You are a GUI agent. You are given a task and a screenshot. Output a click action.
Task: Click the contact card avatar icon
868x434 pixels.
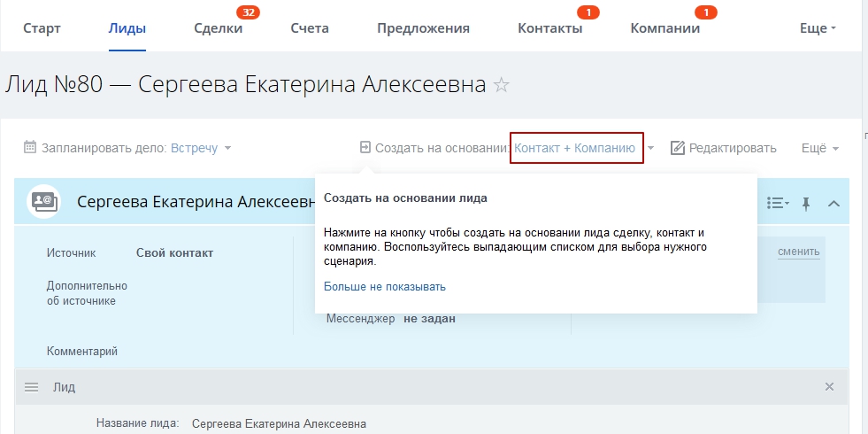[43, 201]
